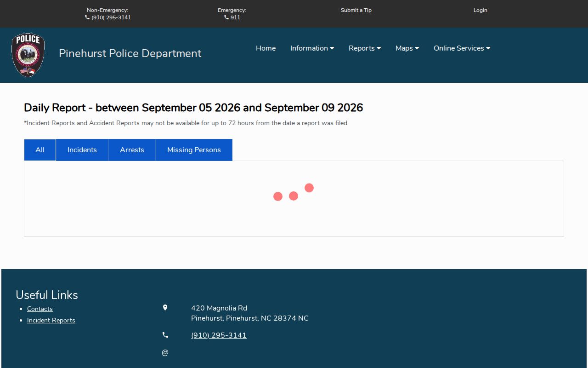The height and width of the screenshot is (368, 588).
Task: Open the Missing Persons tab
Action: (x=194, y=150)
